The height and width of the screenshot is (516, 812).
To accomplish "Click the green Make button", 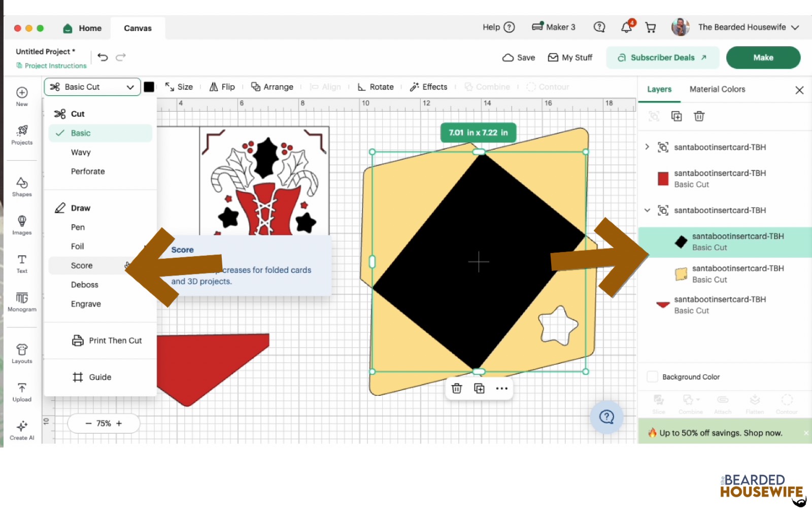I will click(x=763, y=57).
